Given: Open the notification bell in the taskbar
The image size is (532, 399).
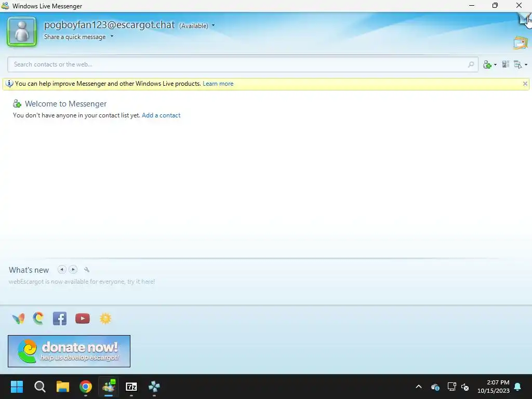Looking at the screenshot, I should point(518,387).
